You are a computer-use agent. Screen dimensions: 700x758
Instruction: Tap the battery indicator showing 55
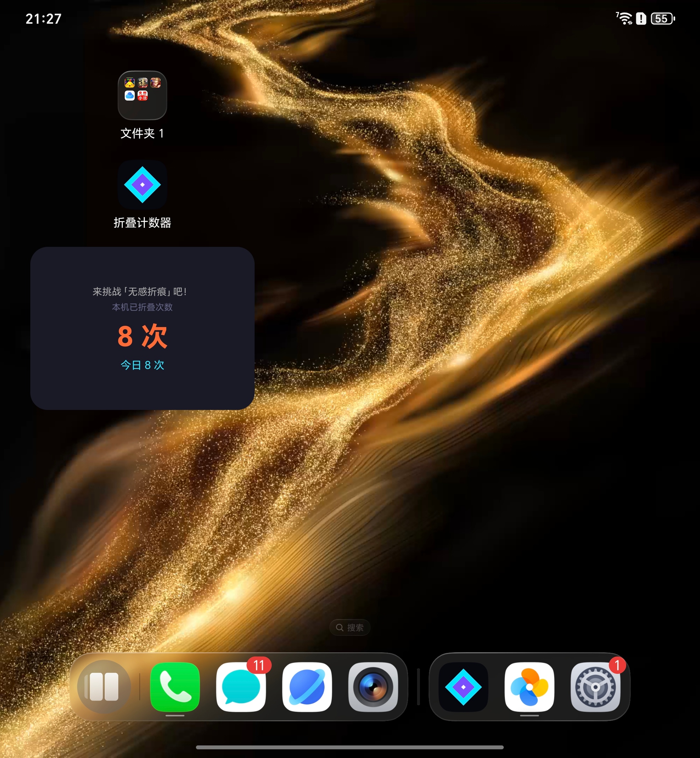click(663, 18)
